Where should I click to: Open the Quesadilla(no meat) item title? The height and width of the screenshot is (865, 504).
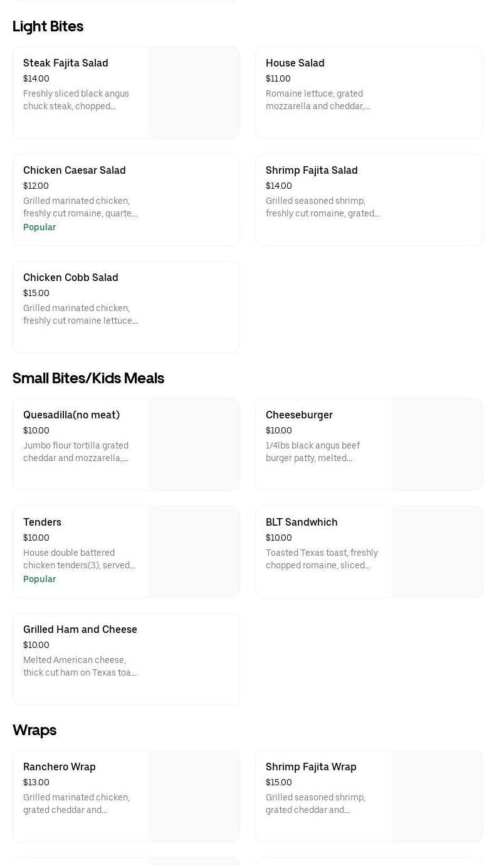coord(71,415)
